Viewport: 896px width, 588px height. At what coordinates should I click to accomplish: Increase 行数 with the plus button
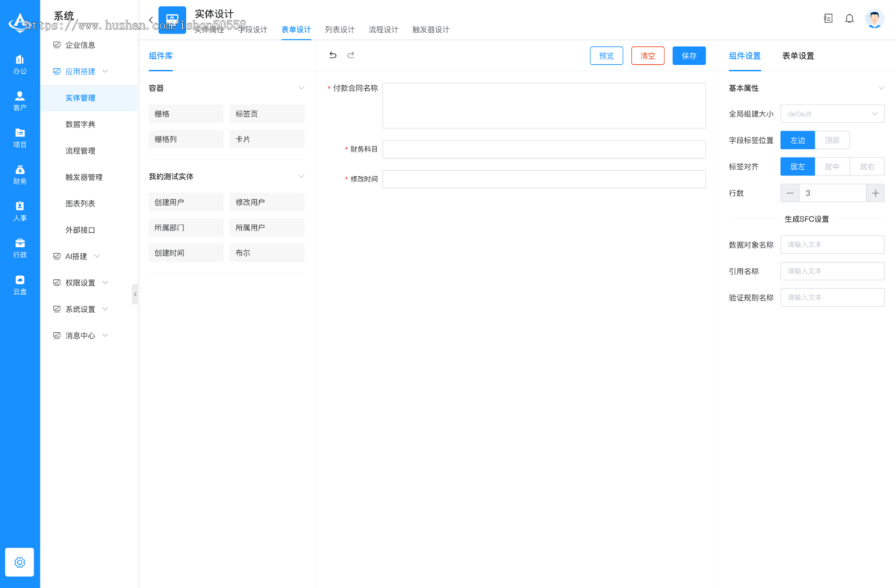(x=875, y=193)
